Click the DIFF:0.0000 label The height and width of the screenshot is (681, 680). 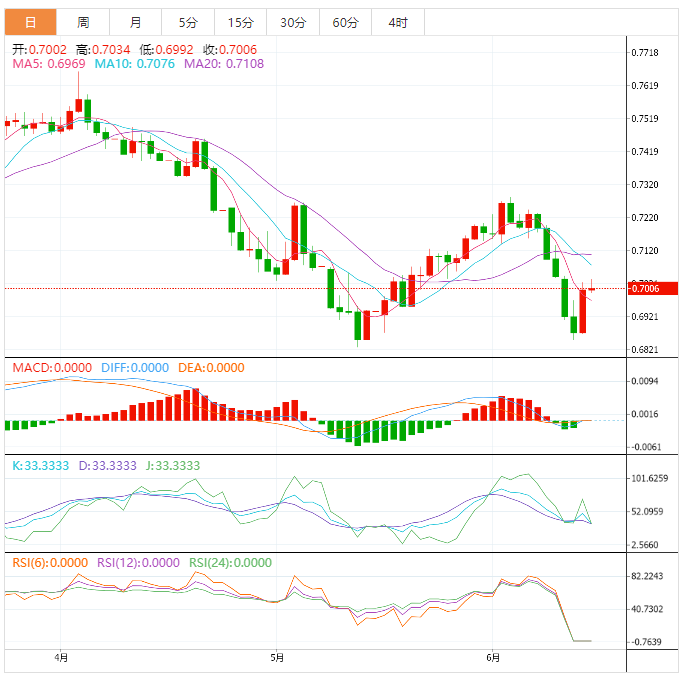[x=135, y=368]
